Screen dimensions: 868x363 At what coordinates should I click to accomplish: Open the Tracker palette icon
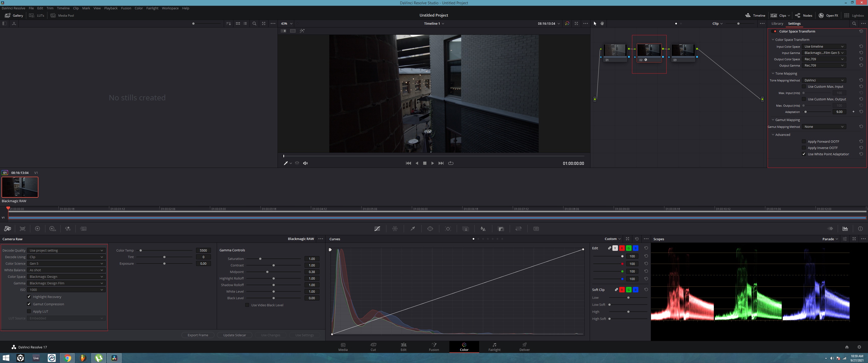[448, 229]
